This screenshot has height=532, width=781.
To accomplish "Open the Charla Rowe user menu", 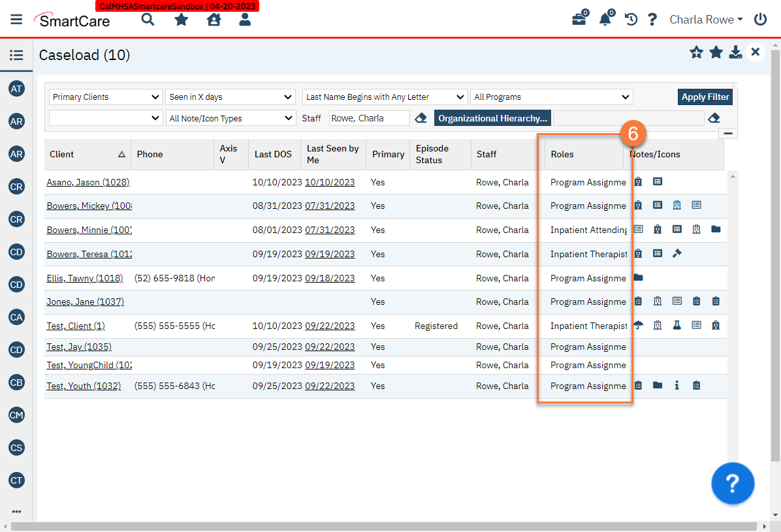I will coord(706,20).
